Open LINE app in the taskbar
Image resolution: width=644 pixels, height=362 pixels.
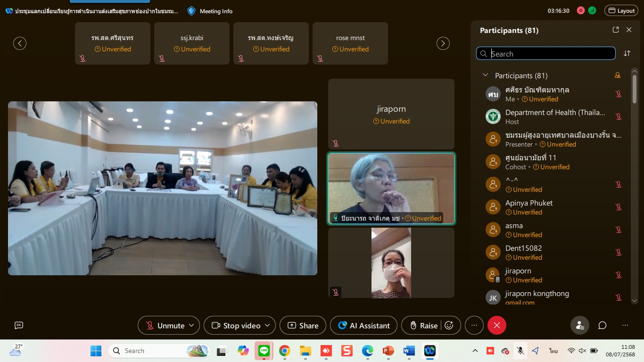point(264,351)
